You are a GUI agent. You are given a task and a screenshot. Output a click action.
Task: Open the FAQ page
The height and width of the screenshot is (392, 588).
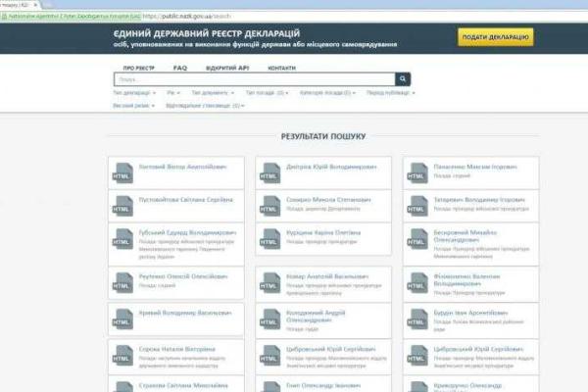tap(180, 68)
